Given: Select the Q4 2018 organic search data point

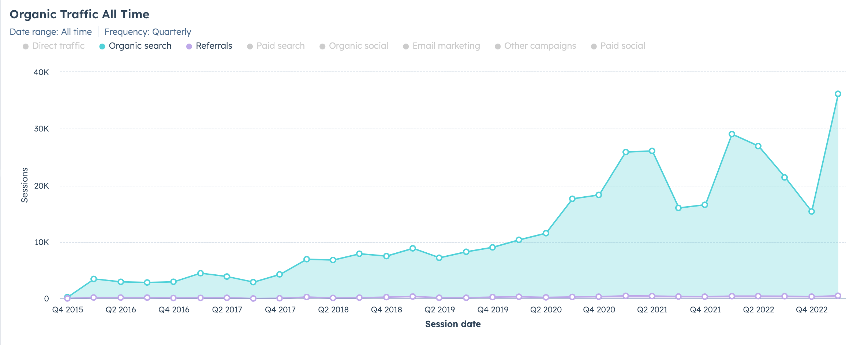Looking at the screenshot, I should coord(386,256).
